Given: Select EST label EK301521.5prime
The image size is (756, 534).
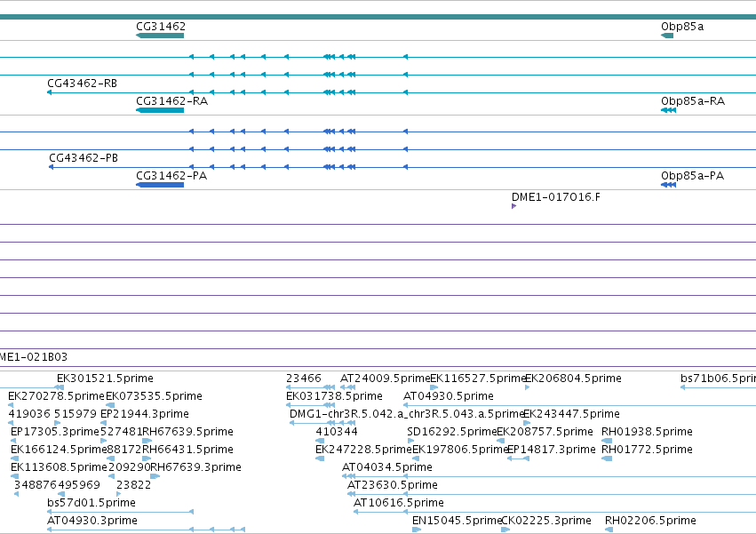Looking at the screenshot, I should coord(105,379).
